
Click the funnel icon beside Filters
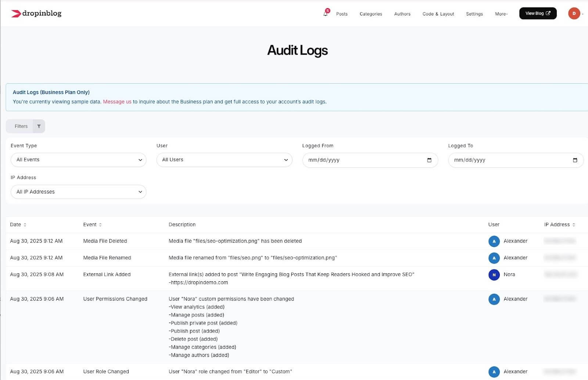click(x=39, y=126)
